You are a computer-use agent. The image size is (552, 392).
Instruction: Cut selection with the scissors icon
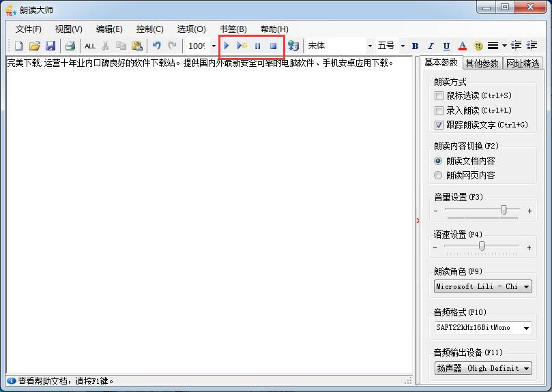(x=105, y=46)
